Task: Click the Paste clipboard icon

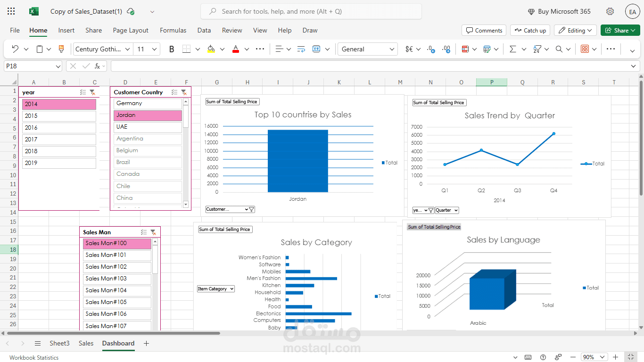Action: point(40,49)
